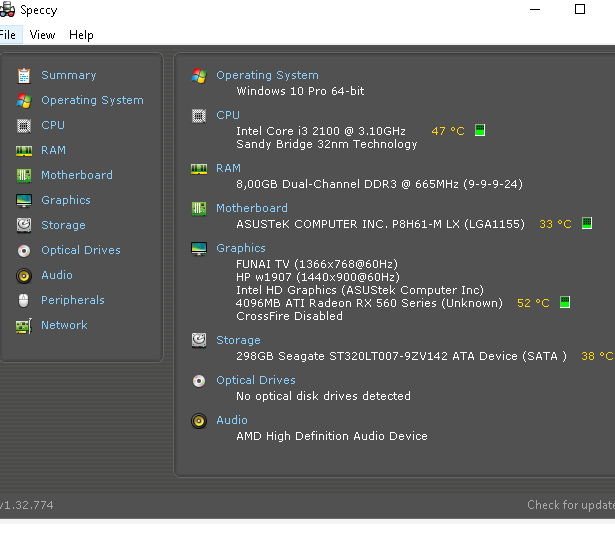Click the Audio speaker icon in sidebar
This screenshot has width=615, height=536.
24,276
